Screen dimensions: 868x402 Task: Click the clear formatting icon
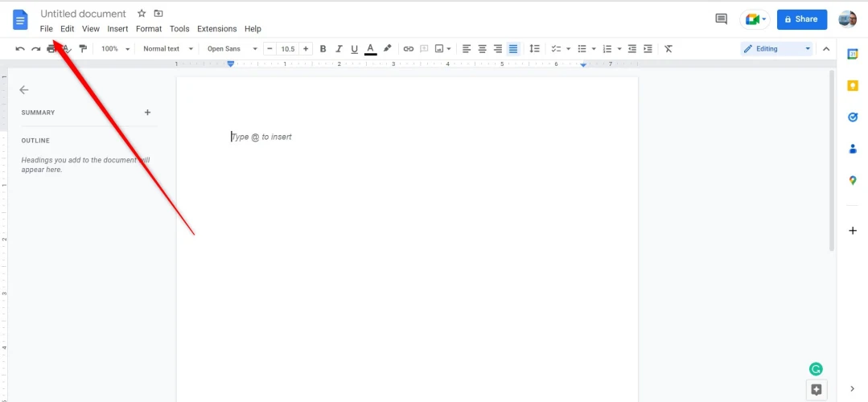pyautogui.click(x=668, y=49)
